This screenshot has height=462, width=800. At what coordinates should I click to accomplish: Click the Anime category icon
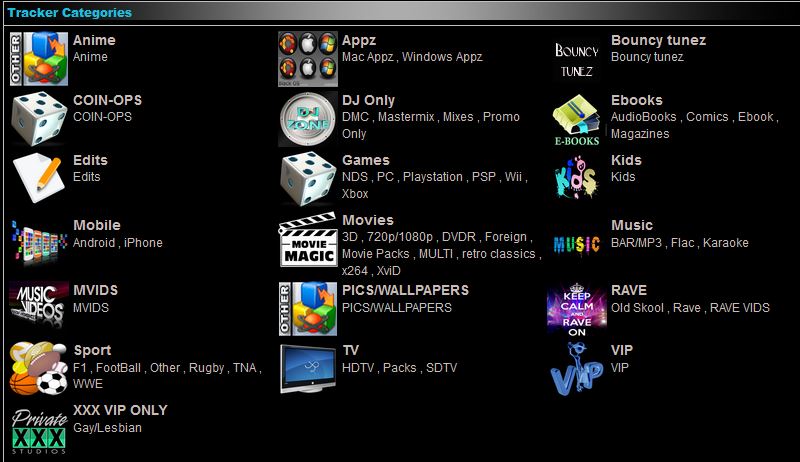39,59
